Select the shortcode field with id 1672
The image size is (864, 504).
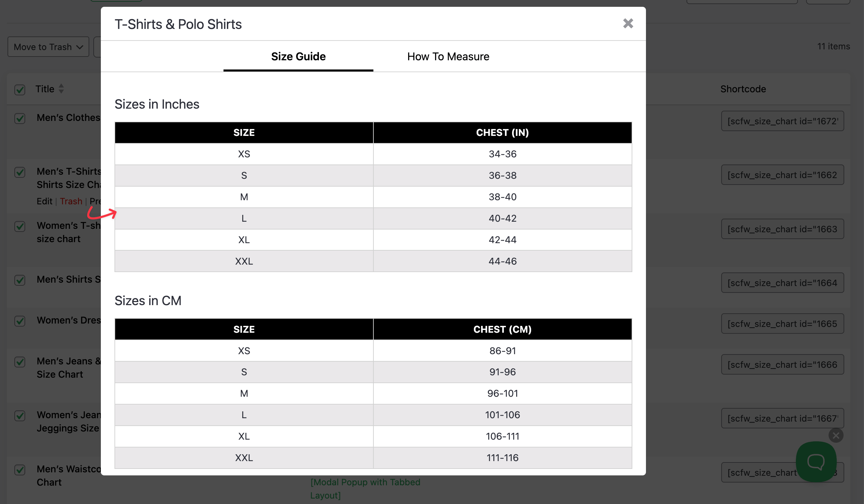click(783, 121)
